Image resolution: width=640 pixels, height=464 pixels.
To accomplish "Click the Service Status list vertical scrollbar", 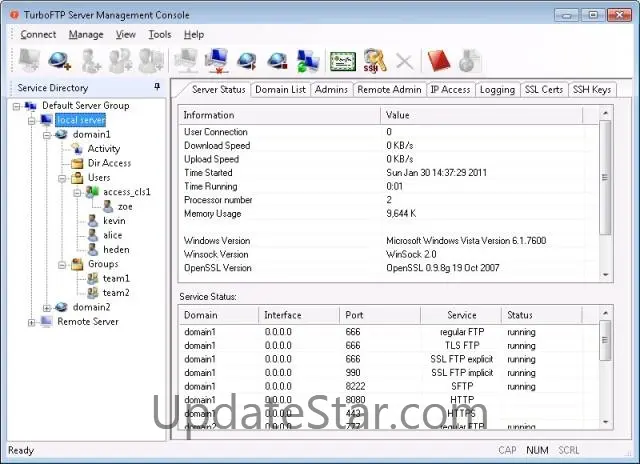I will 605,370.
